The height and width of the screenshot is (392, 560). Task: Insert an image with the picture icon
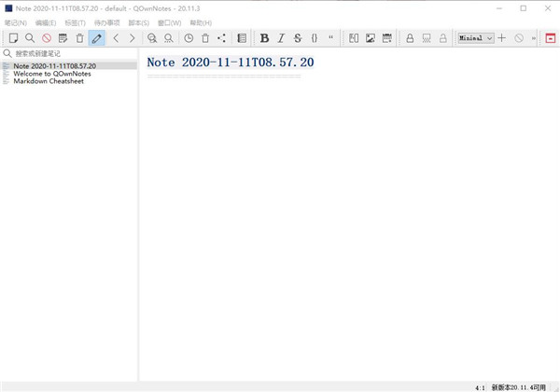tap(371, 38)
